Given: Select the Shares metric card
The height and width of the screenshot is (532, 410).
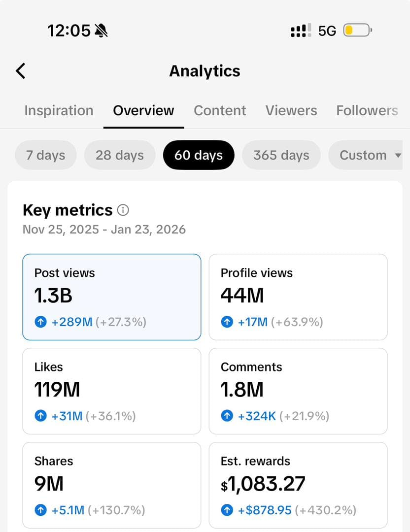Looking at the screenshot, I should click(112, 485).
